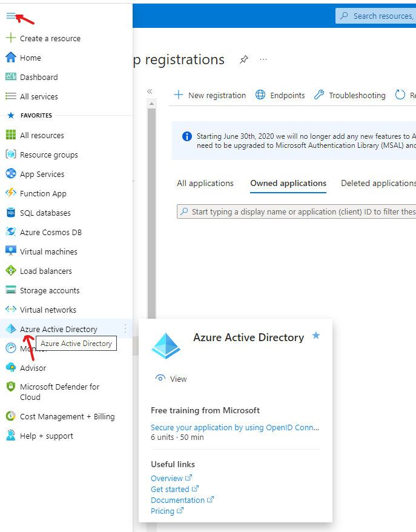This screenshot has height=532, width=416.
Task: Select the SQL databases icon
Action: coord(10,213)
